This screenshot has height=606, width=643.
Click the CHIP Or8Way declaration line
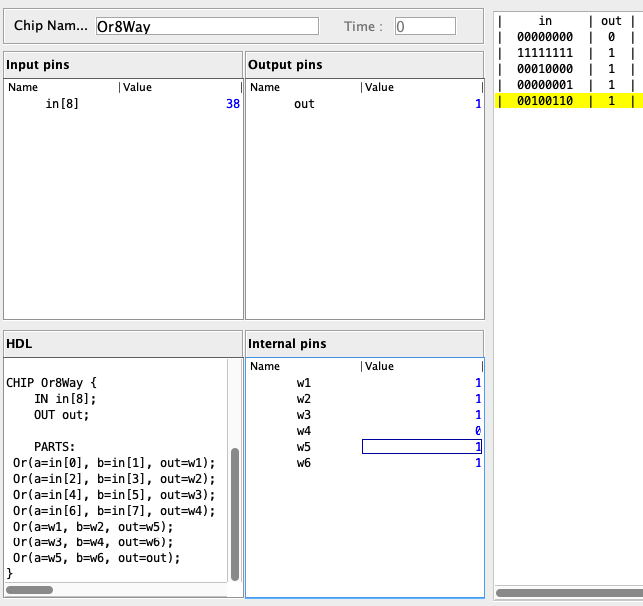[51, 383]
